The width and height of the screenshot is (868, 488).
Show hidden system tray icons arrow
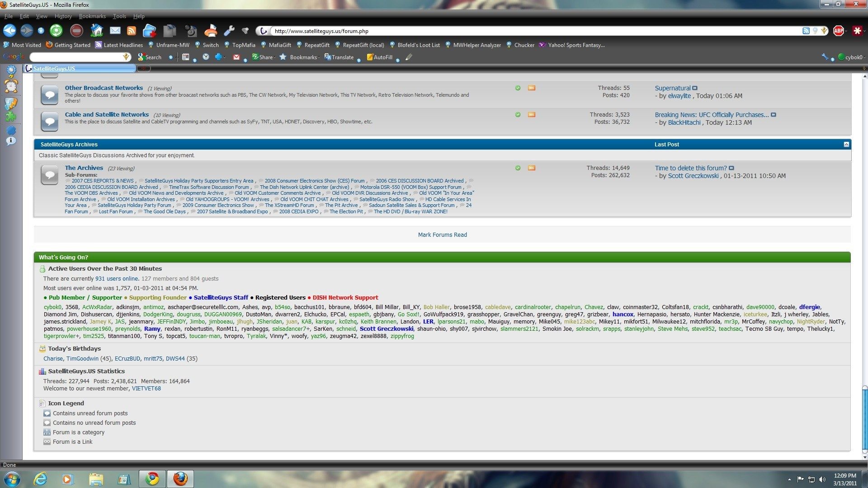point(789,479)
